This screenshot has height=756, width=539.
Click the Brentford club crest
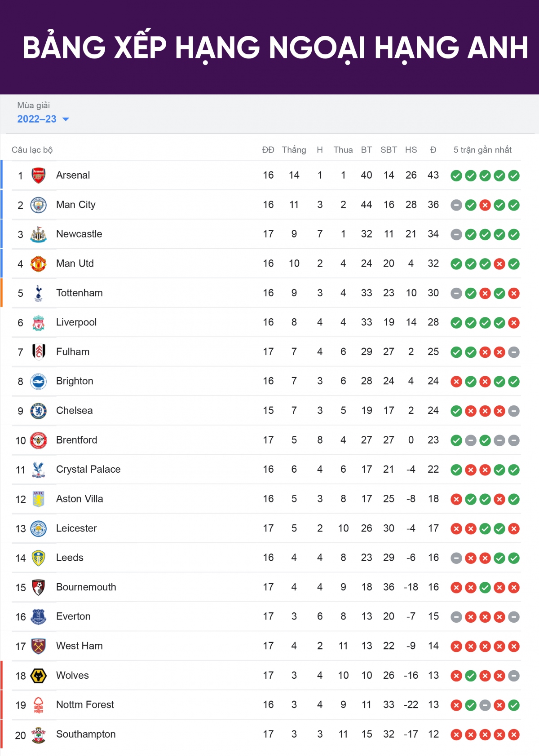[39, 440]
